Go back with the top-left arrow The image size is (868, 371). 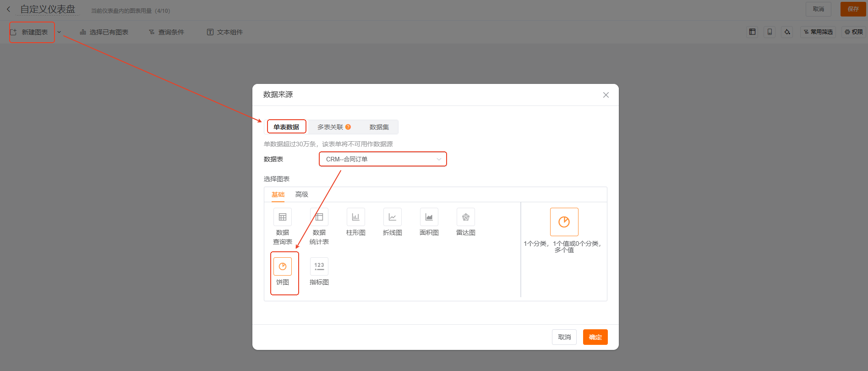8,9
